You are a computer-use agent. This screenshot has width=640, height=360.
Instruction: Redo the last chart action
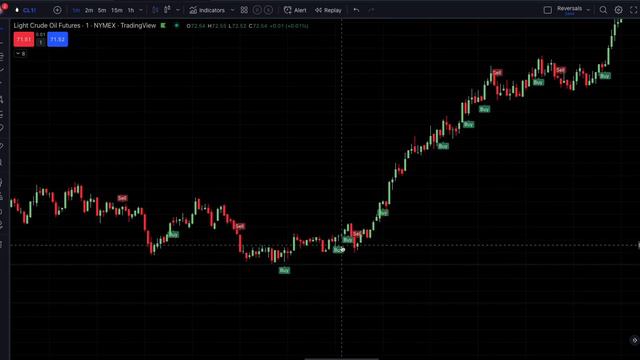point(371,10)
